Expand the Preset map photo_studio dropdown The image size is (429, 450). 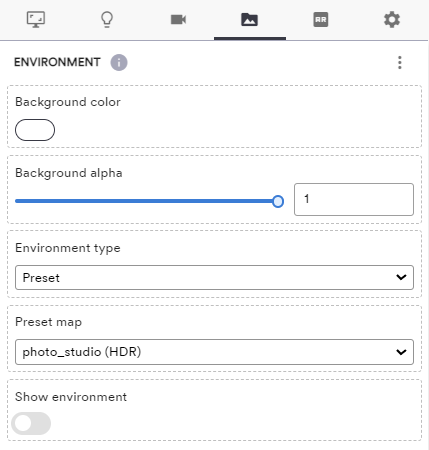(x=214, y=352)
